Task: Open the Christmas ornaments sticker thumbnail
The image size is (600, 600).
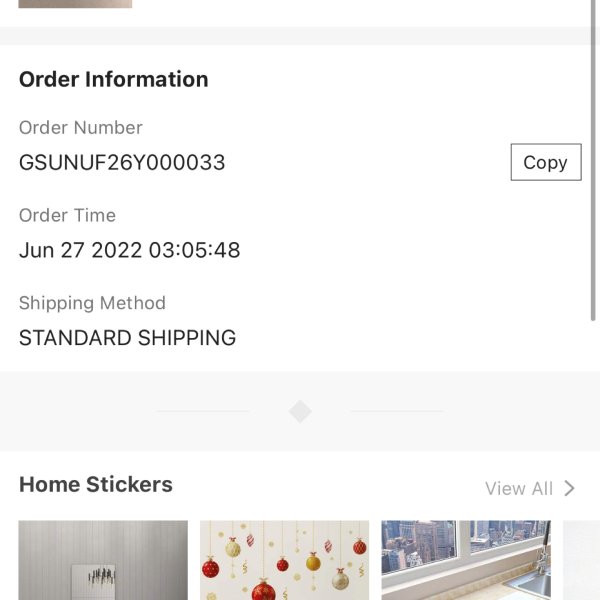Action: click(284, 560)
